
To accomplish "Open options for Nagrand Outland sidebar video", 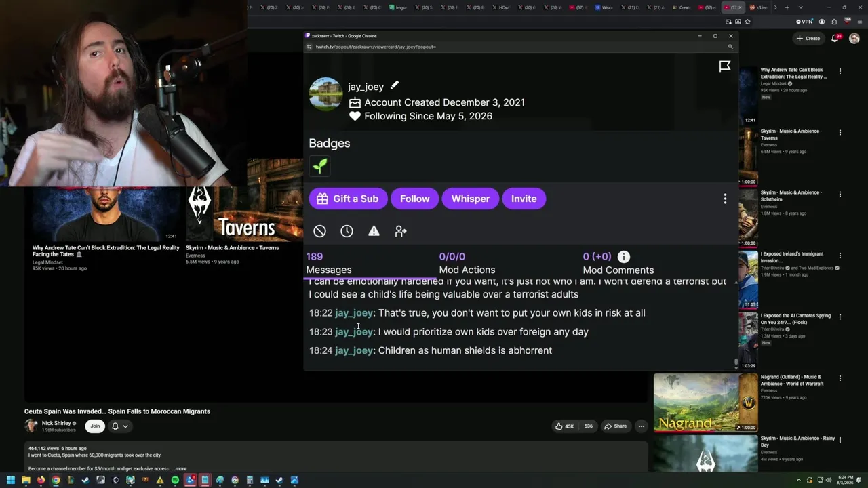I will pos(840,378).
